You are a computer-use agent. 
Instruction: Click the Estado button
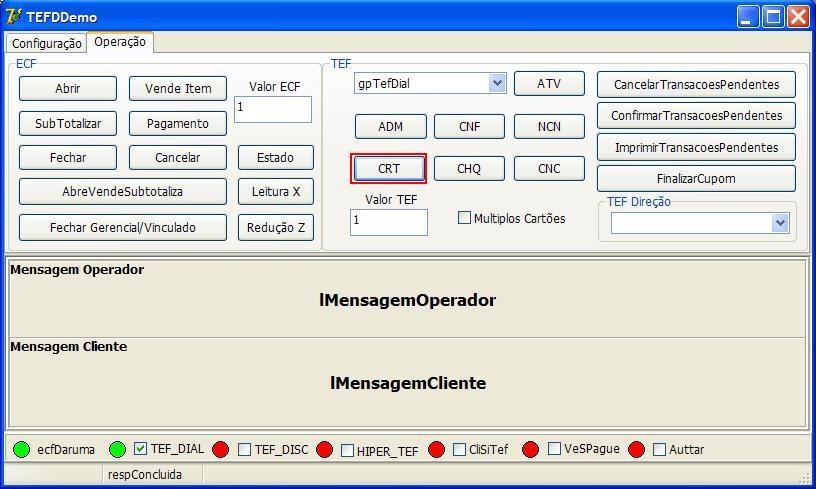click(x=276, y=157)
